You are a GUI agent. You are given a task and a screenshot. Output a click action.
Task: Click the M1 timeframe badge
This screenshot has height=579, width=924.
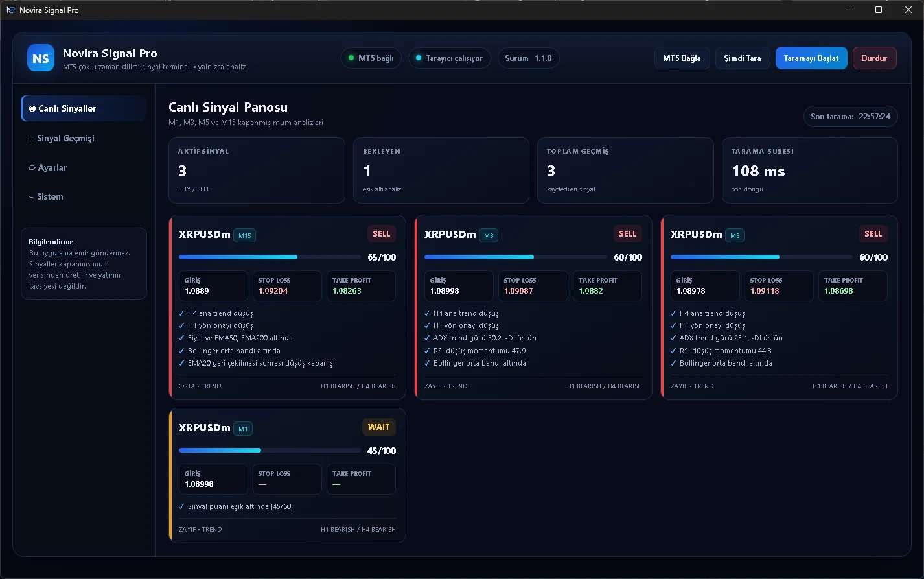(243, 429)
